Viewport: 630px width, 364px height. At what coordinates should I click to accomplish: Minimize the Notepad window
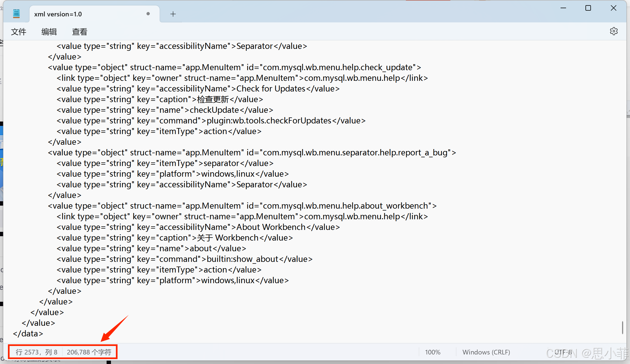[563, 8]
